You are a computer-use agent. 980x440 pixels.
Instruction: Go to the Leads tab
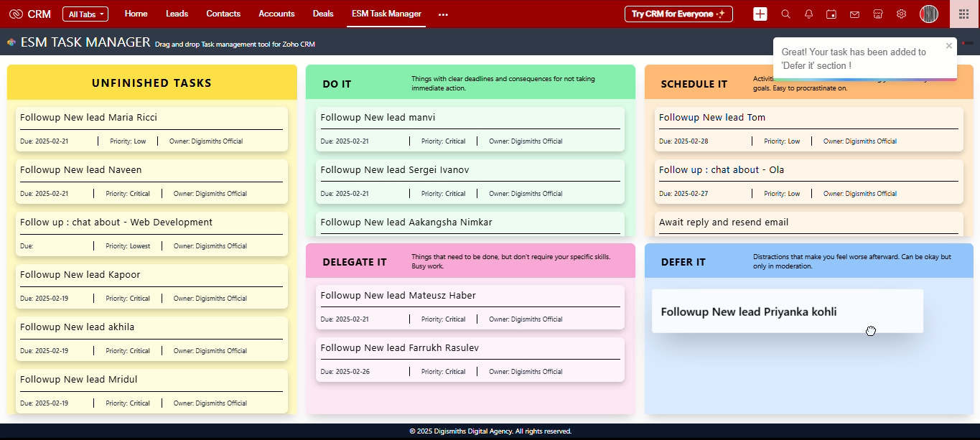(x=177, y=14)
